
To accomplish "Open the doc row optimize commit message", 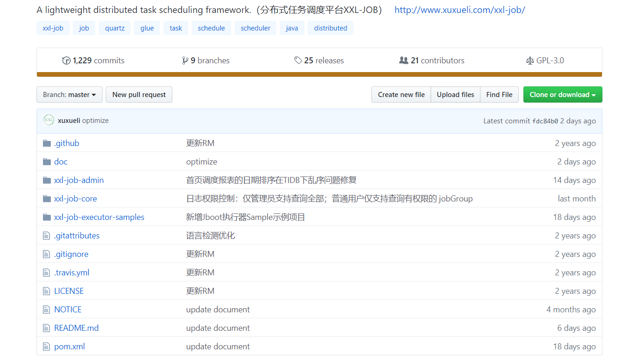I will 201,162.
